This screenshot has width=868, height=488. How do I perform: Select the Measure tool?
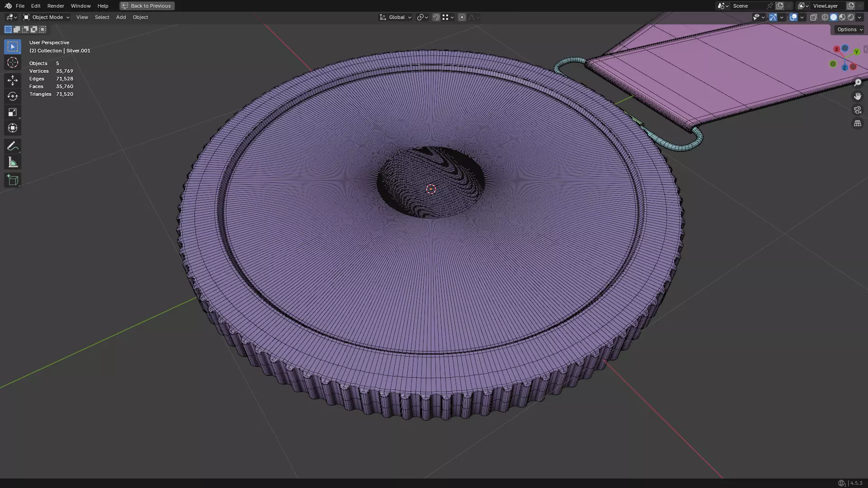click(x=13, y=162)
